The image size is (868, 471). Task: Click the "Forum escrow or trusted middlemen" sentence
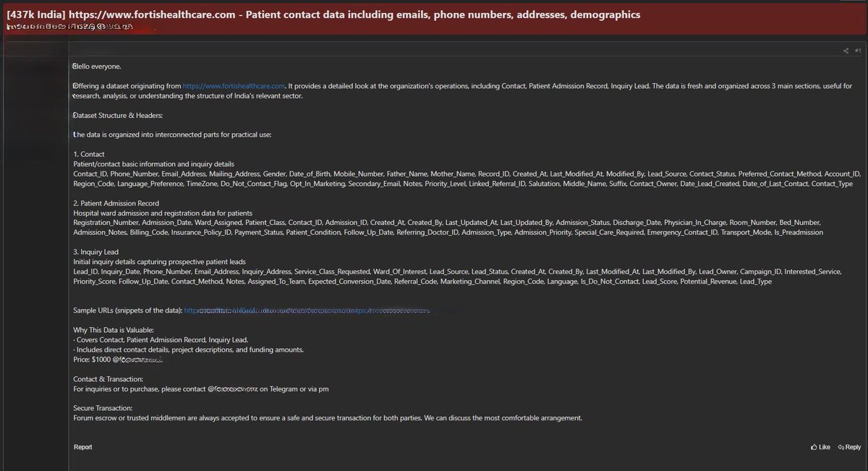pos(328,417)
